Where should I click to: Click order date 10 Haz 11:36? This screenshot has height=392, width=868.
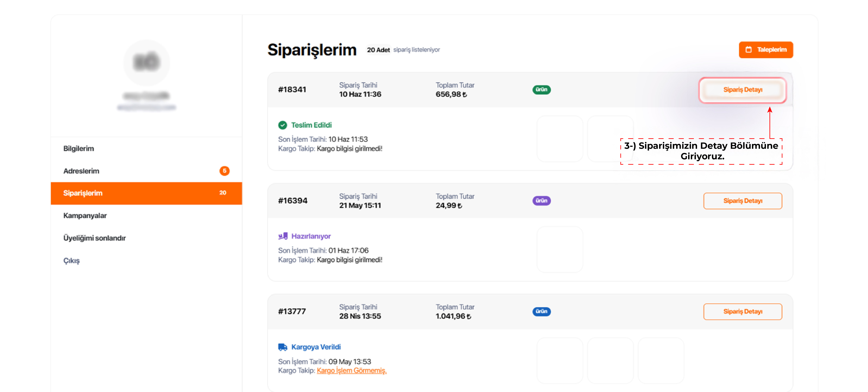click(360, 95)
